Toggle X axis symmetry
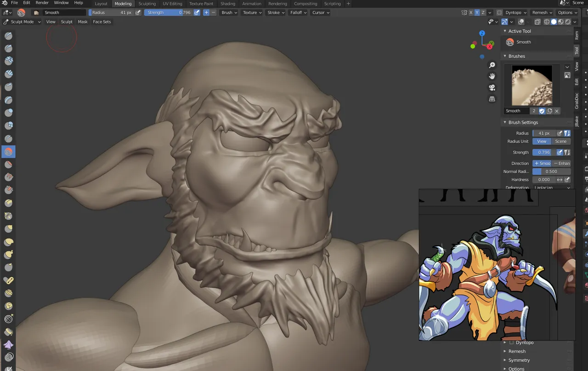The width and height of the screenshot is (588, 371). pos(471,12)
